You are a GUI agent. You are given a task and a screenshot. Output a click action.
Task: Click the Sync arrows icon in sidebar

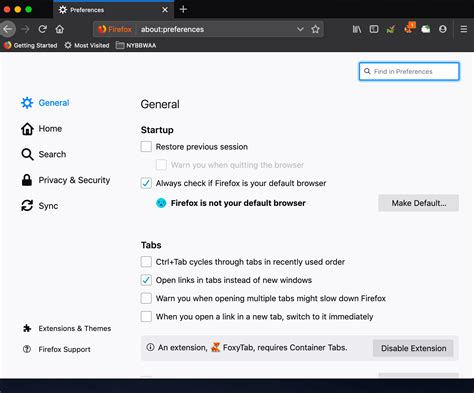pyautogui.click(x=27, y=206)
